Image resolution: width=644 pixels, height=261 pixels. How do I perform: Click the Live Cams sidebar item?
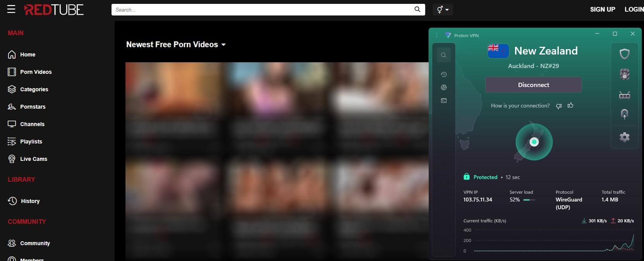[27, 159]
